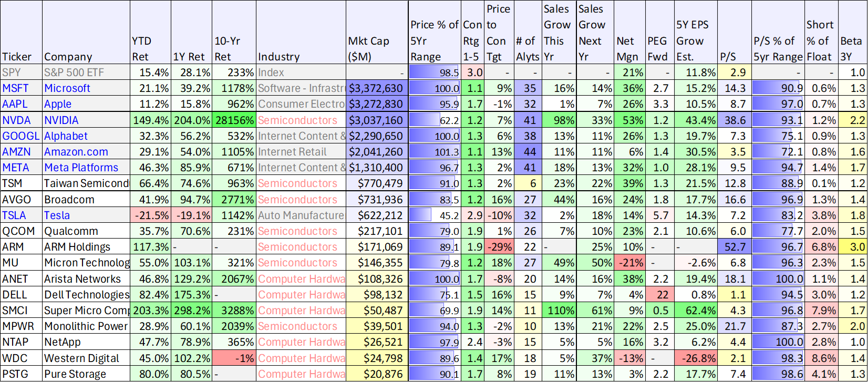Select SPY's 98.5 price range cell

435,73
